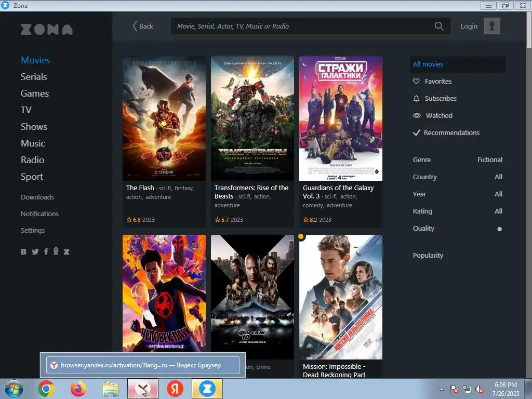Click the taskbar clock showing 6:08 PM

click(506, 389)
